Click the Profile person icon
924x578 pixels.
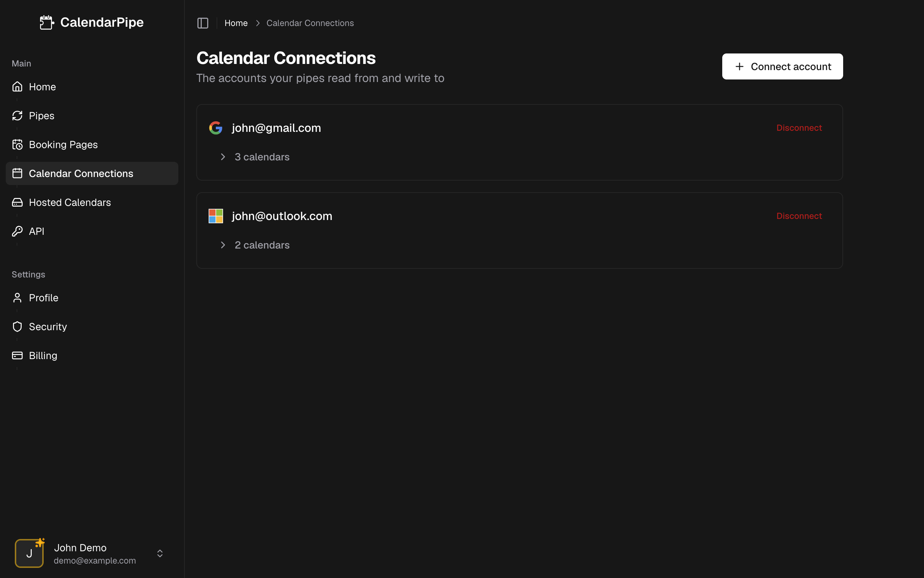tap(17, 298)
